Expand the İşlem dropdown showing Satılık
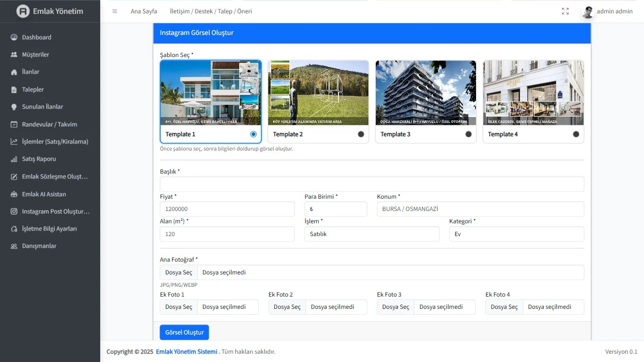Screen dimensions: 644x362 [371, 234]
